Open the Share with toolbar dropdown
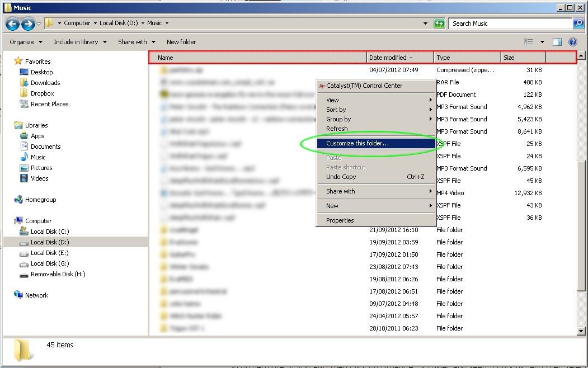Screen dimensions: 588x368 coord(136,42)
